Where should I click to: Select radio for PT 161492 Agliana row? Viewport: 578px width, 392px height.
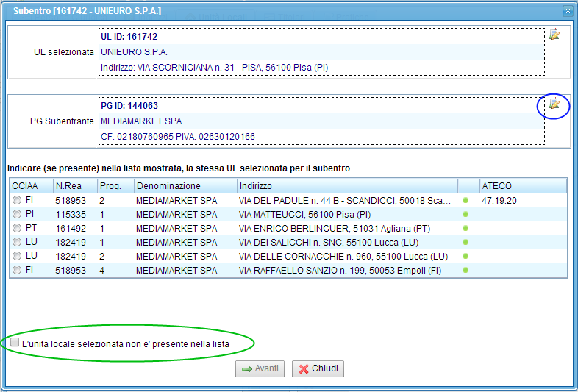(x=17, y=228)
